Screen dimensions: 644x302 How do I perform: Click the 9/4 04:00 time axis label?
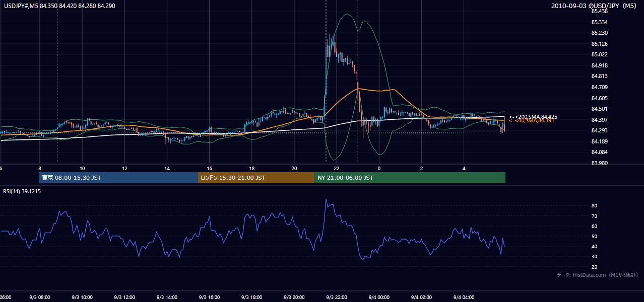463,297
